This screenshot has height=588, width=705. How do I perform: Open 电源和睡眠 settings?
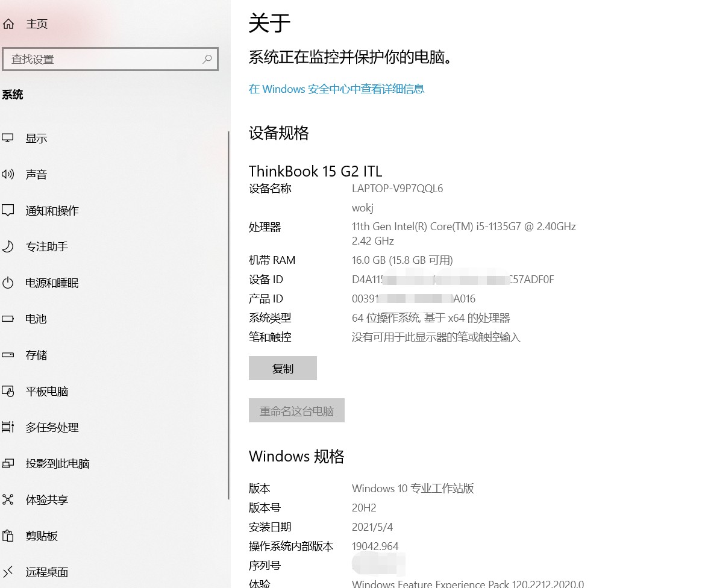(52, 283)
